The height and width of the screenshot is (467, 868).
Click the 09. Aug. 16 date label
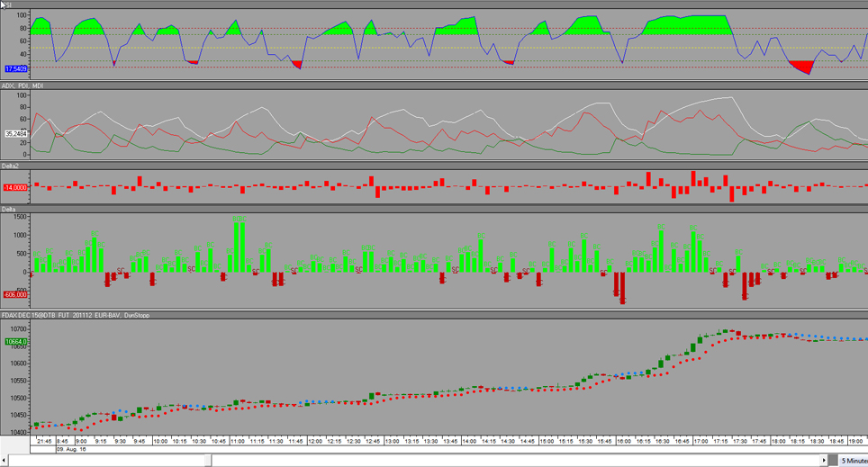point(71,449)
